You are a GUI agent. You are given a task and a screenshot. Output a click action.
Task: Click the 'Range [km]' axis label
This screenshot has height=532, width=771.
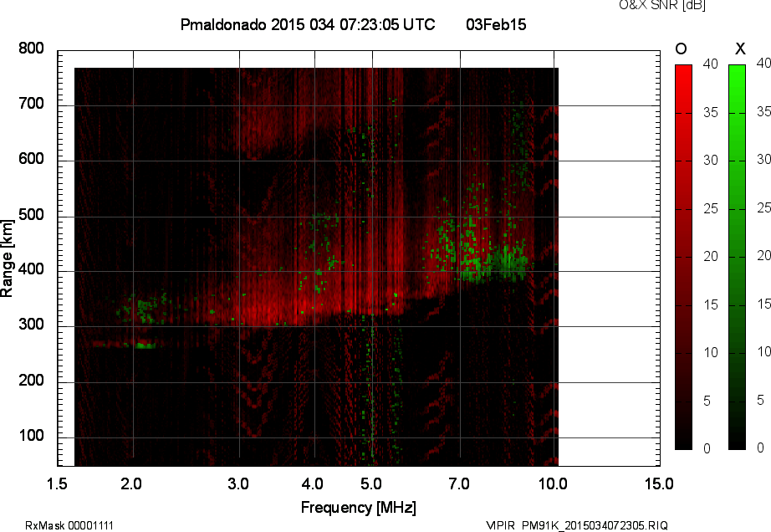(x=7, y=258)
